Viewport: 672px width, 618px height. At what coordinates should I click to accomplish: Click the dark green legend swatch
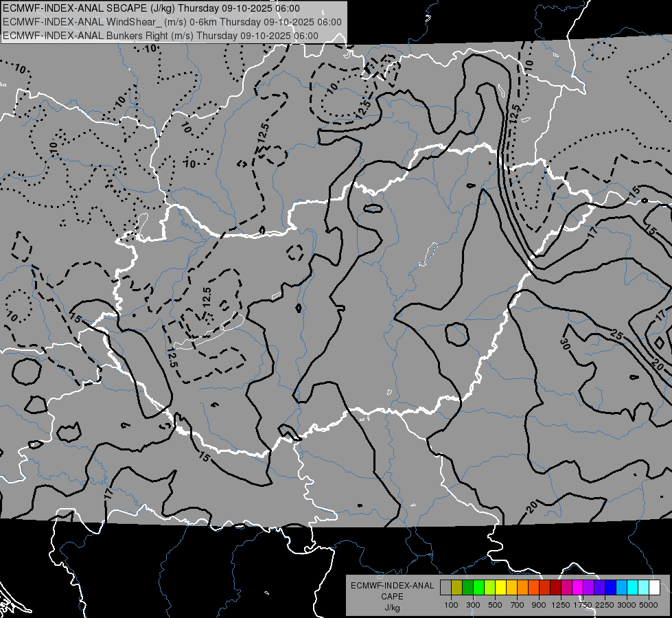467,588
